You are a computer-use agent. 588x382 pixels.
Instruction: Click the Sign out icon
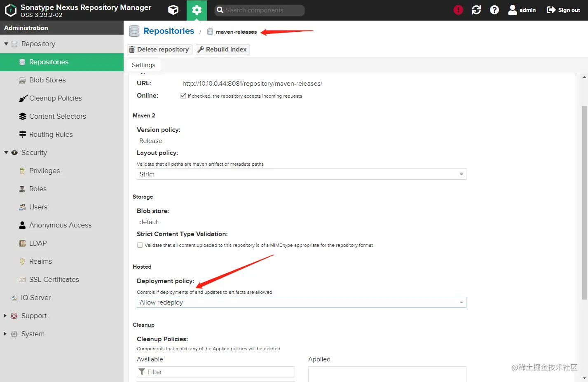(x=551, y=10)
